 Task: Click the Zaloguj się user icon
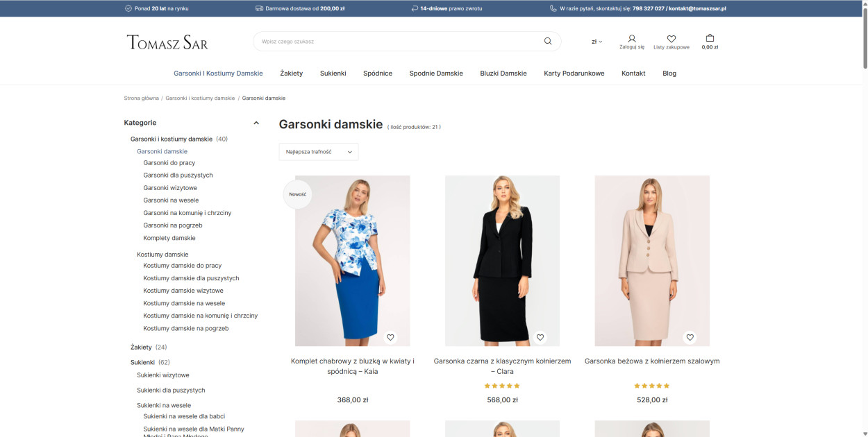coord(631,39)
